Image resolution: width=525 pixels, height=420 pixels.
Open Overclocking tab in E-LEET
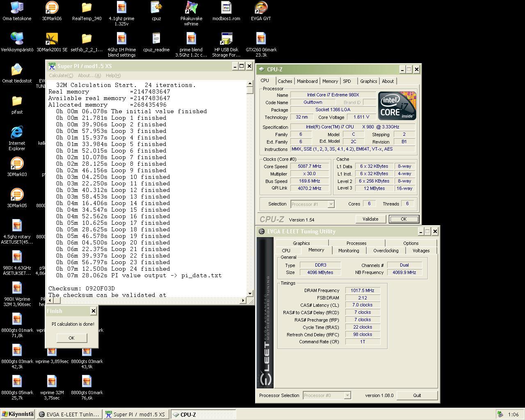[x=386, y=251]
